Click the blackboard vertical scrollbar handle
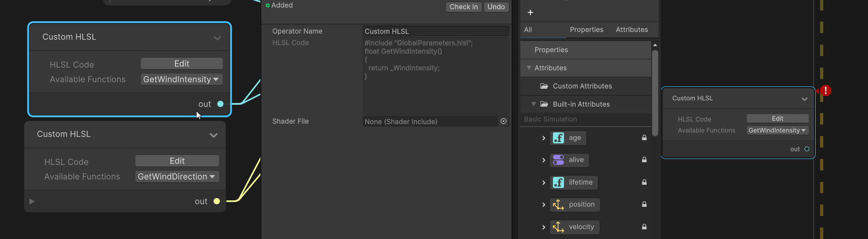Image resolution: width=868 pixels, height=239 pixels. pos(655,92)
